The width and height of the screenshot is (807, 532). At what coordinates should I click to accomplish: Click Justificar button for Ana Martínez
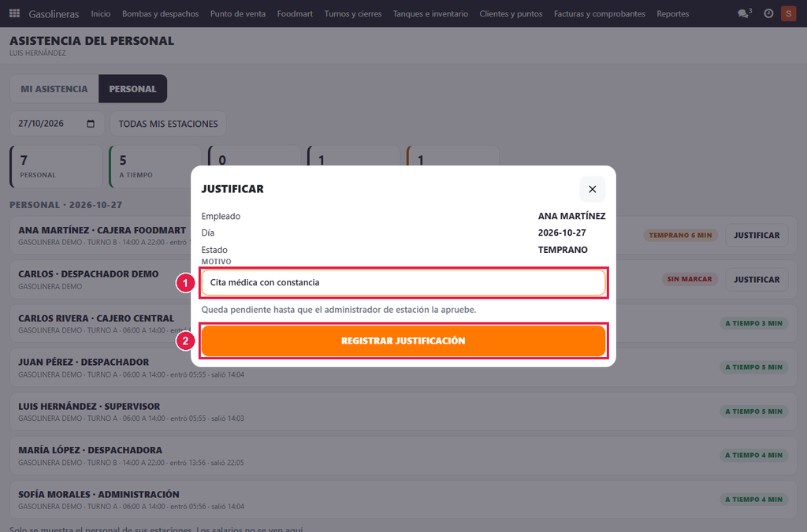tap(757, 235)
